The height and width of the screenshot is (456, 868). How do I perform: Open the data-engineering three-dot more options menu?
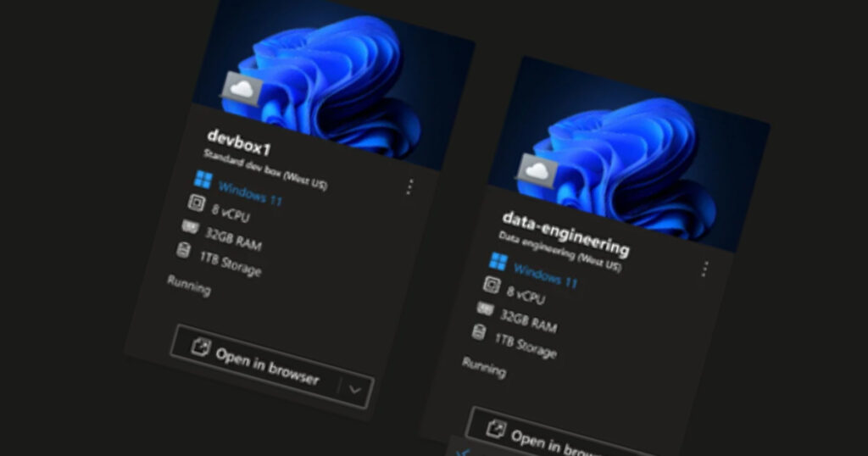coord(704,269)
